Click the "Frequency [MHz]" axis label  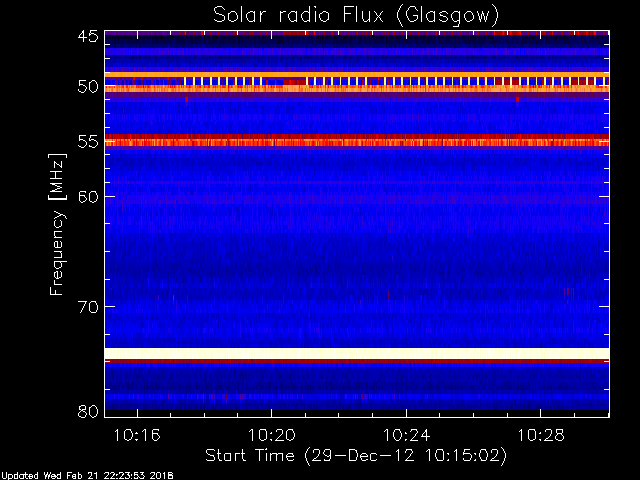[57, 224]
